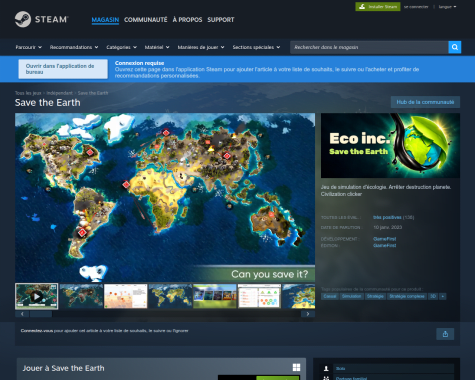Select the green landscape cards thumbnail
This screenshot has width=475, height=380.
coord(215,296)
